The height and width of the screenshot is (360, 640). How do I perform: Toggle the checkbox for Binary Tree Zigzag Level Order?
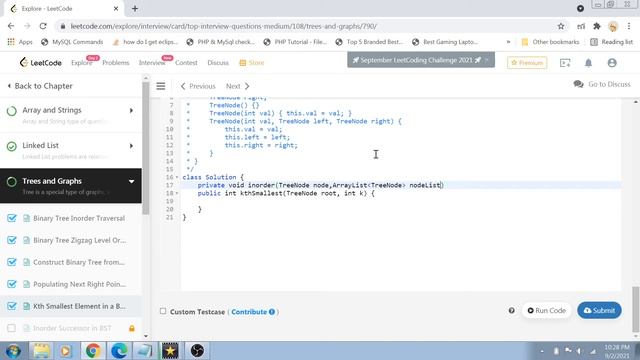(x=12, y=240)
